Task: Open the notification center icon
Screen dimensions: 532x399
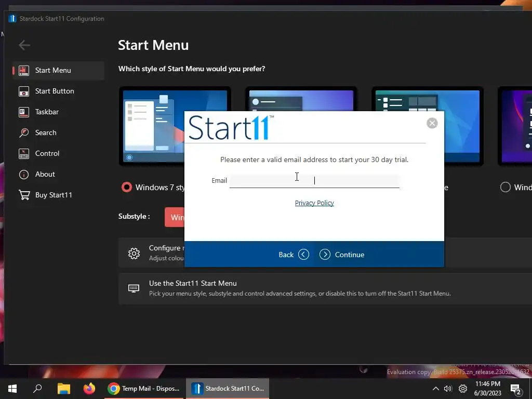Action: 516,390
